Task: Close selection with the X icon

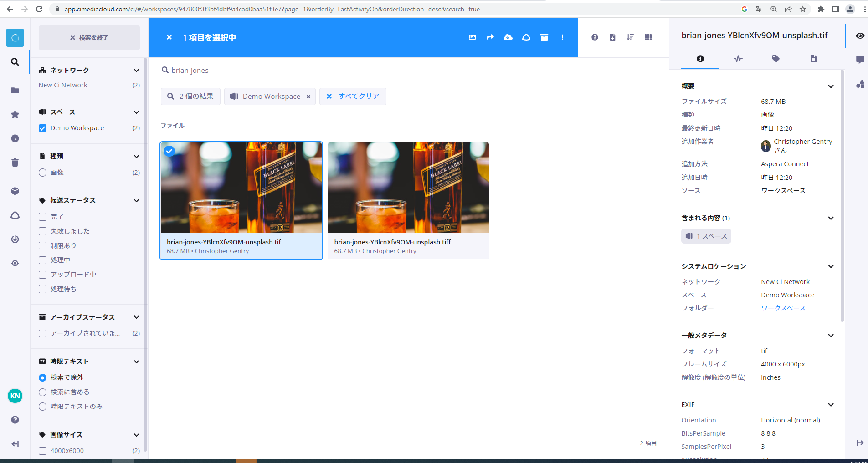Action: (x=169, y=37)
